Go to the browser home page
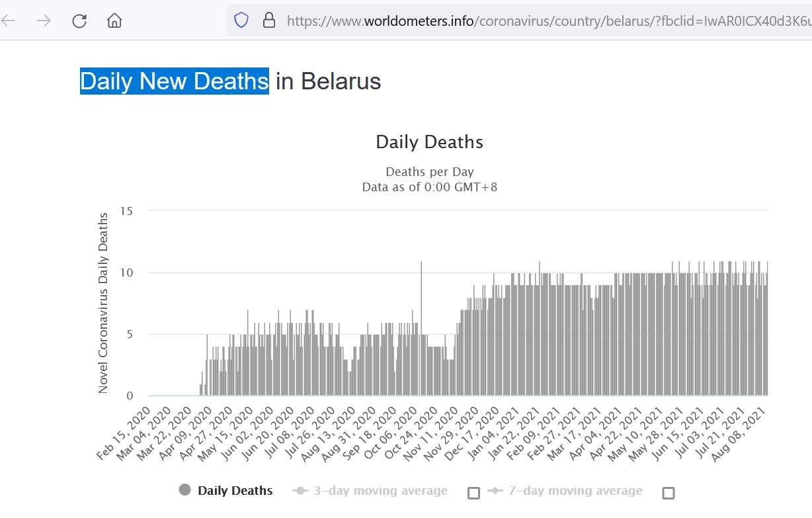 (x=114, y=21)
